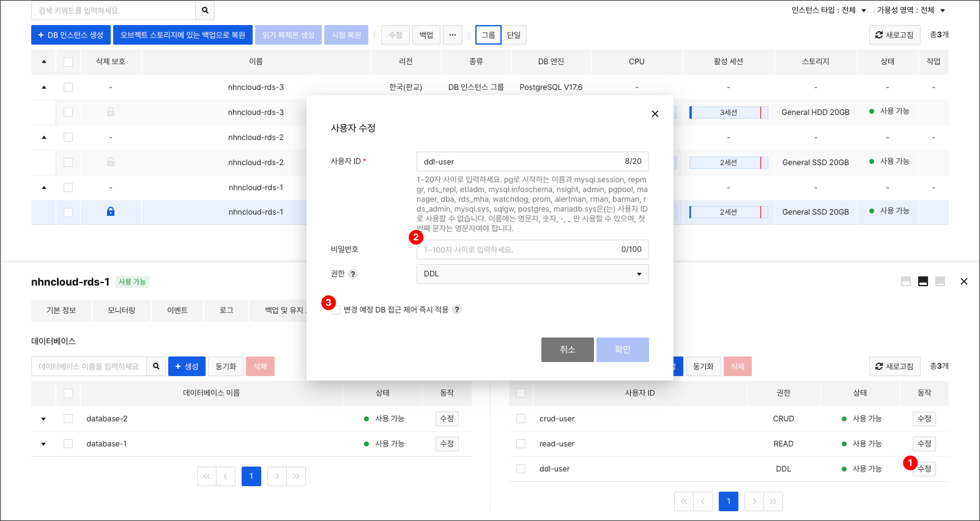Check the nhncloud-rds-3 group checkbox
The image size is (980, 521).
pyautogui.click(x=68, y=87)
